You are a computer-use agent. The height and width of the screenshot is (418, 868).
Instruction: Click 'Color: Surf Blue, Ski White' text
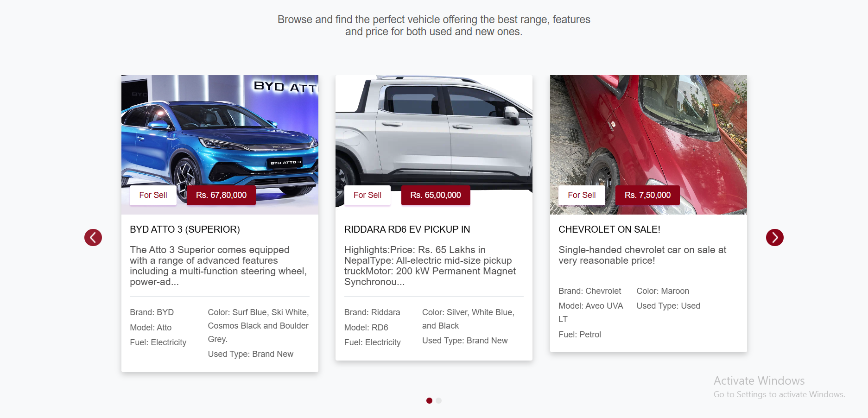click(258, 326)
